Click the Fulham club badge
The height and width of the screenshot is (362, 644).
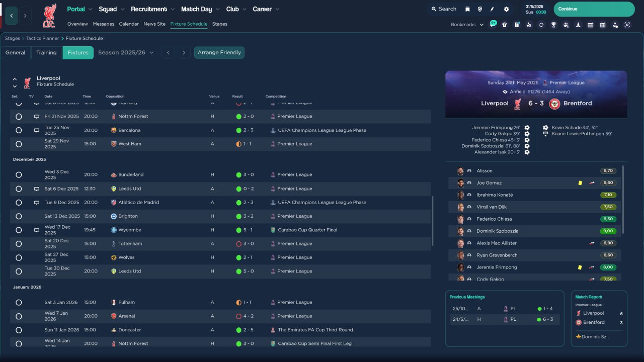(x=114, y=303)
